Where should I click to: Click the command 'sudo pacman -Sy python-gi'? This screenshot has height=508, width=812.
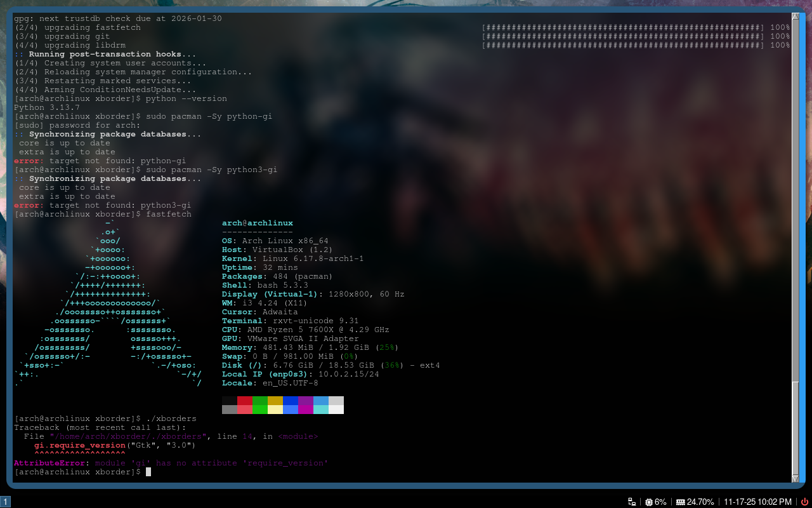[209, 116]
